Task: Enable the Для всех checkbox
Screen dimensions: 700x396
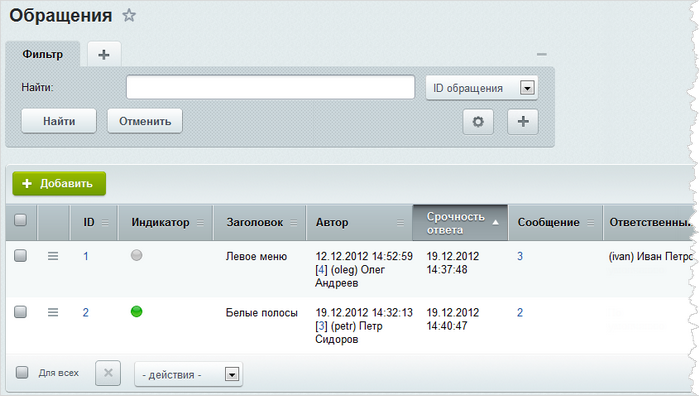Action: point(22,372)
